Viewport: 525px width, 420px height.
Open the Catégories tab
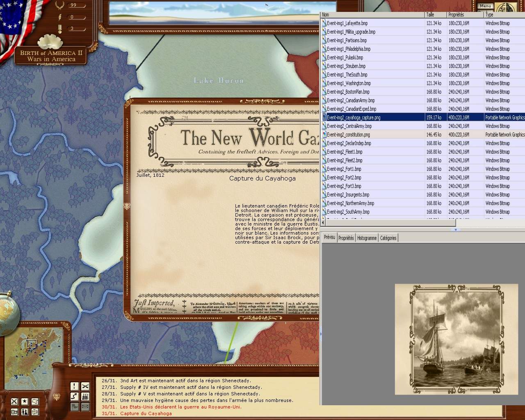click(388, 238)
